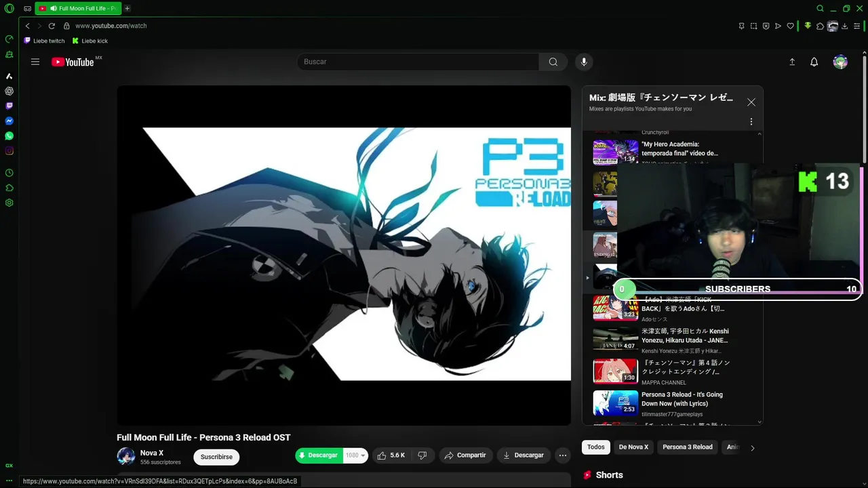Click the Compartir share button
This screenshot has height=488, width=868.
pos(465,455)
